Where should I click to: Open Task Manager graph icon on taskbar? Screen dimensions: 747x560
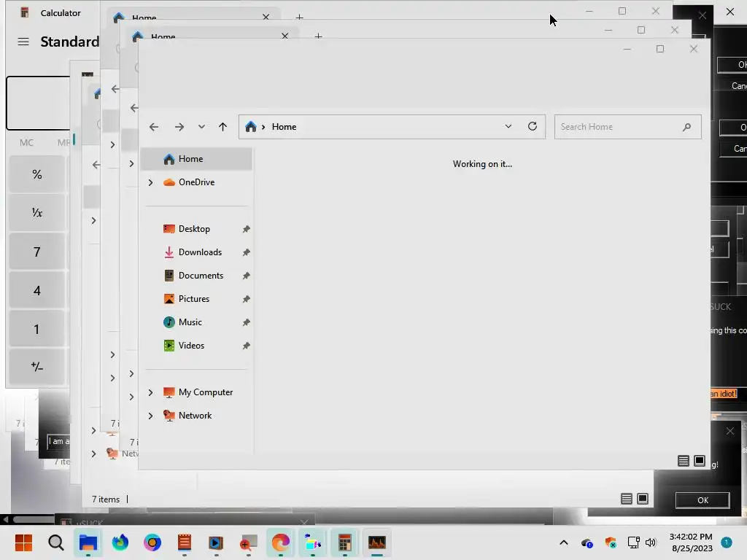[x=377, y=542]
